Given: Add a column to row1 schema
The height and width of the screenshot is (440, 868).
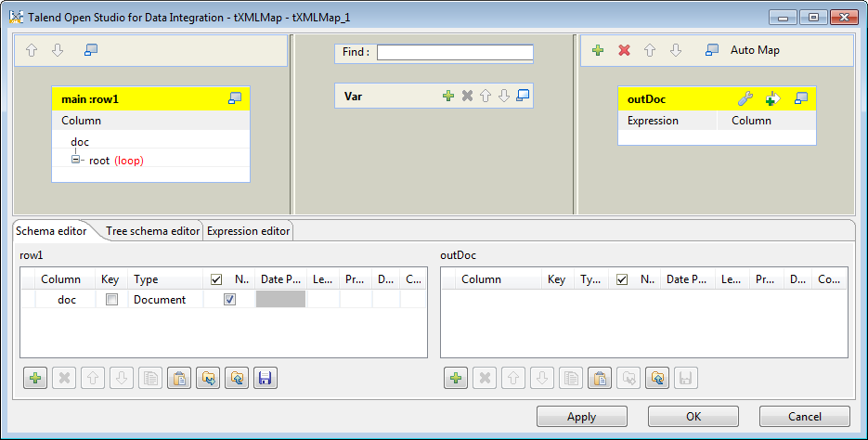Looking at the screenshot, I should pos(35,378).
